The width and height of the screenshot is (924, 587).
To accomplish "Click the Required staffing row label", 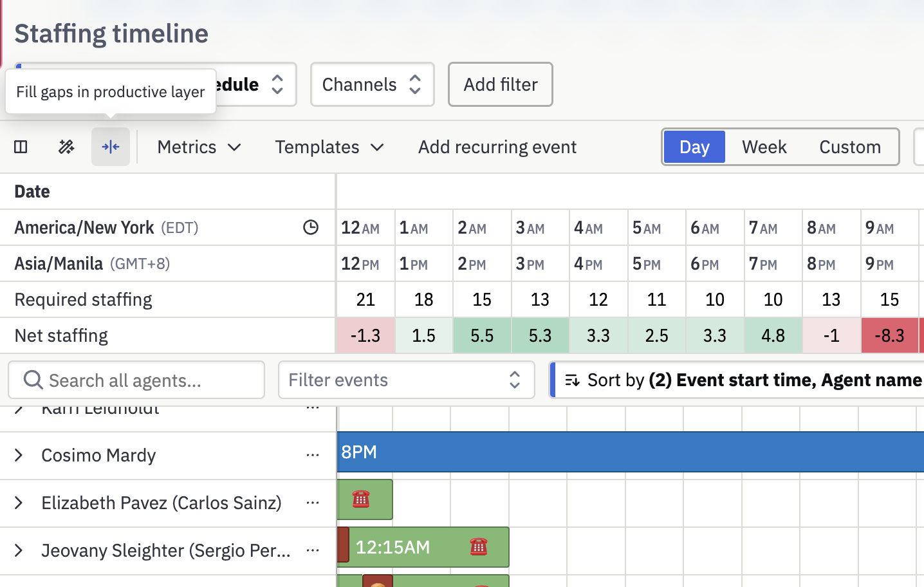I will point(83,299).
